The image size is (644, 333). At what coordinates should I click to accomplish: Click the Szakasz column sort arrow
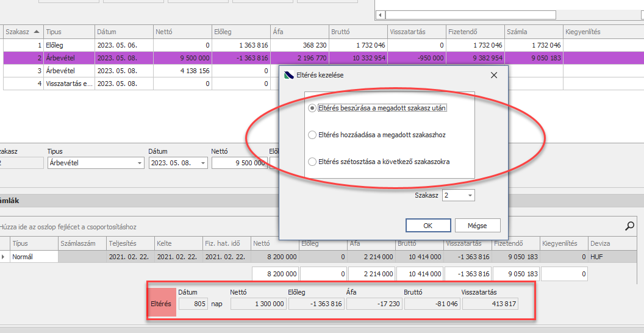[37, 32]
